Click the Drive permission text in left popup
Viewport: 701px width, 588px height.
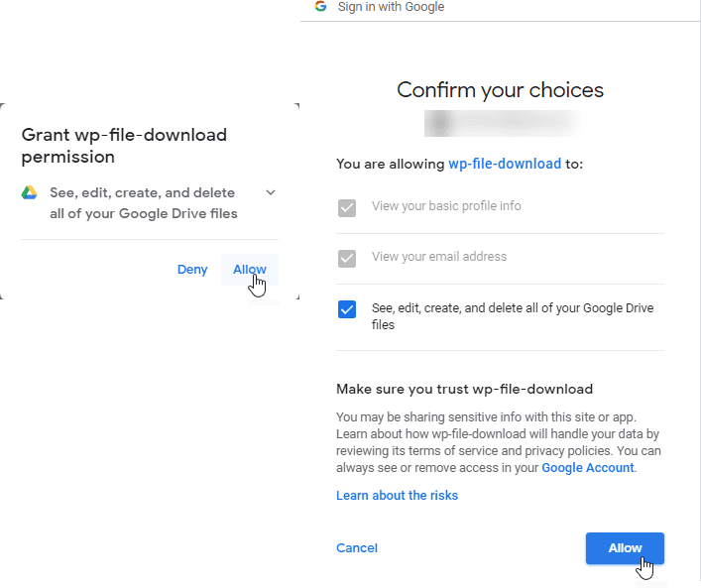(x=144, y=202)
